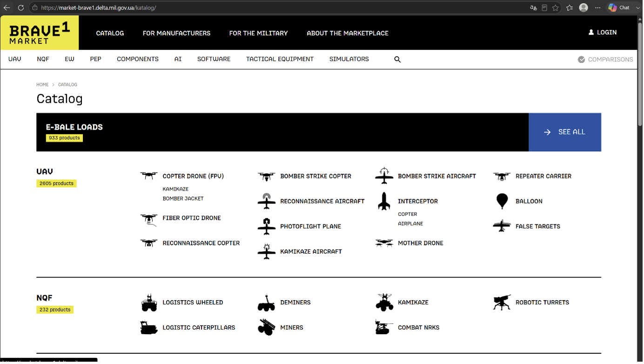Click the See All button
This screenshot has width=644, height=364.
tap(565, 132)
